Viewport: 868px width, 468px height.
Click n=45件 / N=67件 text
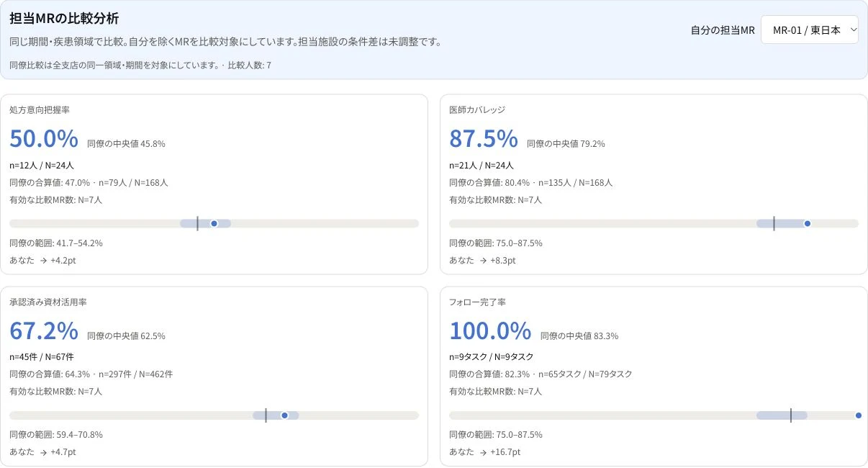[x=42, y=356]
